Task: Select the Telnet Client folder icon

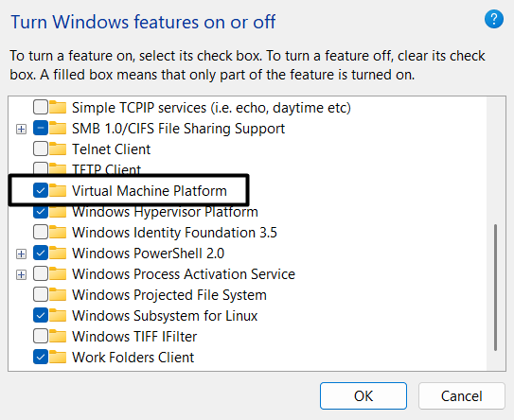Action: (x=58, y=149)
